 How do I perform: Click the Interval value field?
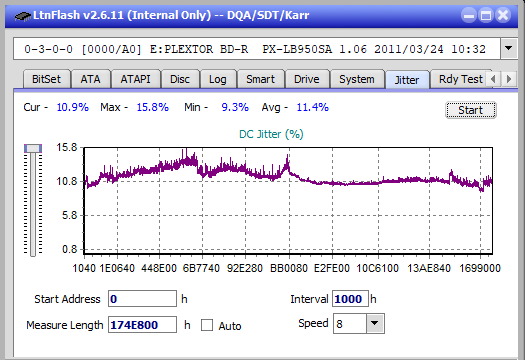pyautogui.click(x=350, y=299)
